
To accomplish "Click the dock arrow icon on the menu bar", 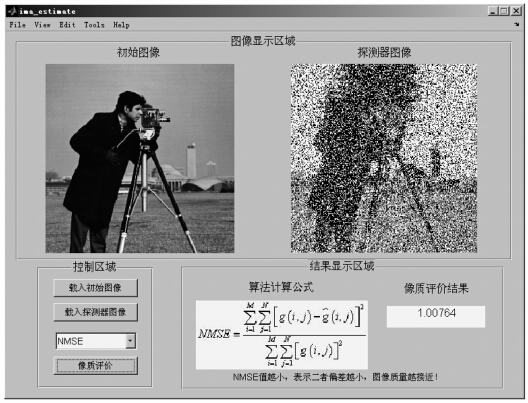I will [517, 24].
